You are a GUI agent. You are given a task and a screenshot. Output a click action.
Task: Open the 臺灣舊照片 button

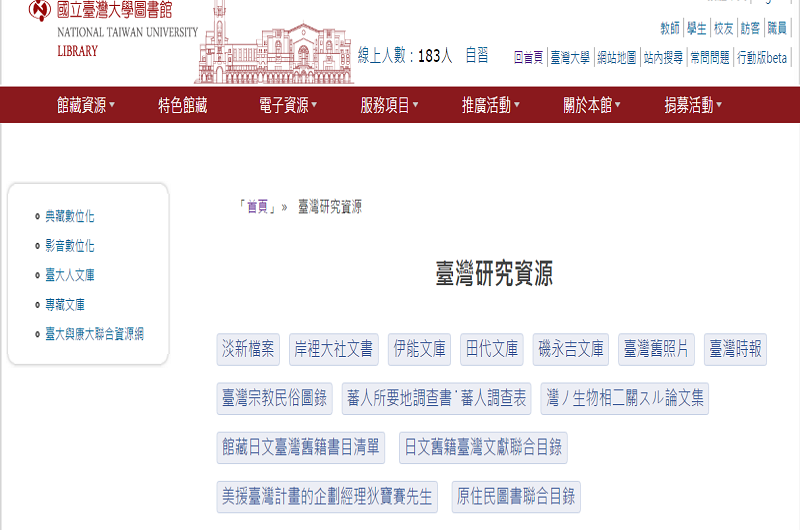[x=656, y=349]
